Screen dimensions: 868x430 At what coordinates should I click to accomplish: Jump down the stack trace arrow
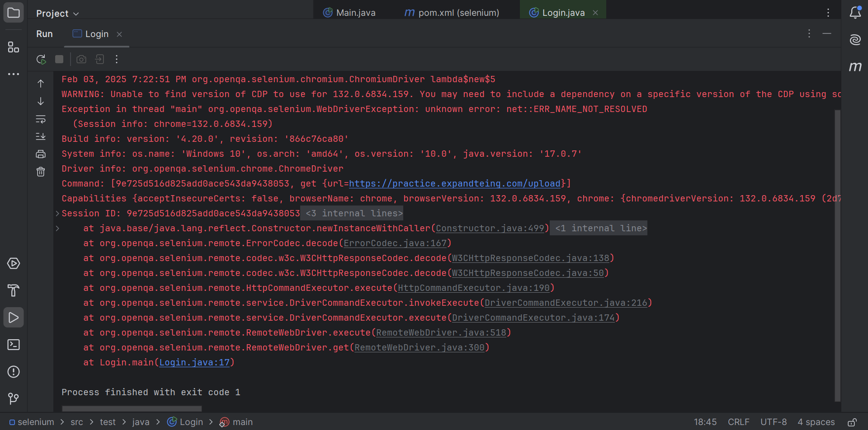click(41, 101)
